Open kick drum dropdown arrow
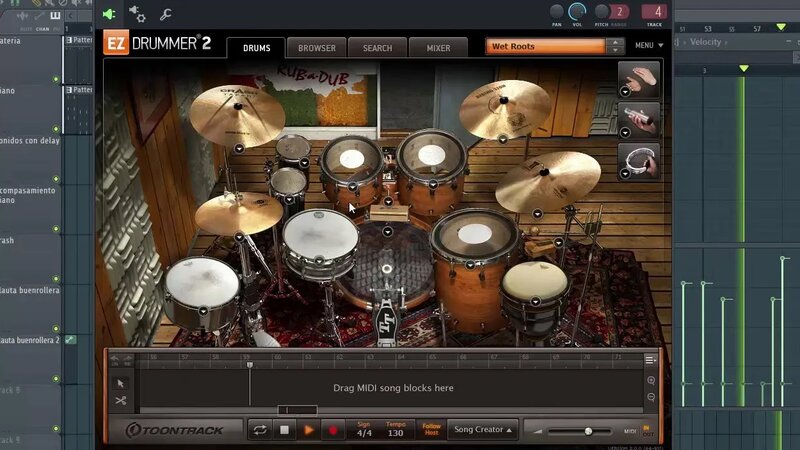800x450 pixels. [387, 232]
